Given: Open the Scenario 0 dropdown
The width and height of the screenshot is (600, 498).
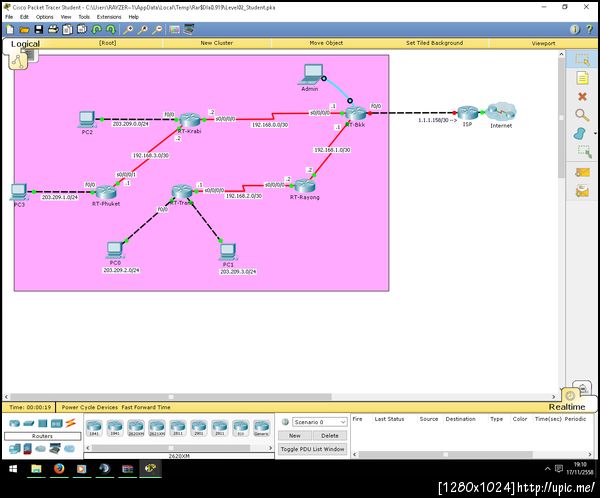Looking at the screenshot, I should 320,422.
